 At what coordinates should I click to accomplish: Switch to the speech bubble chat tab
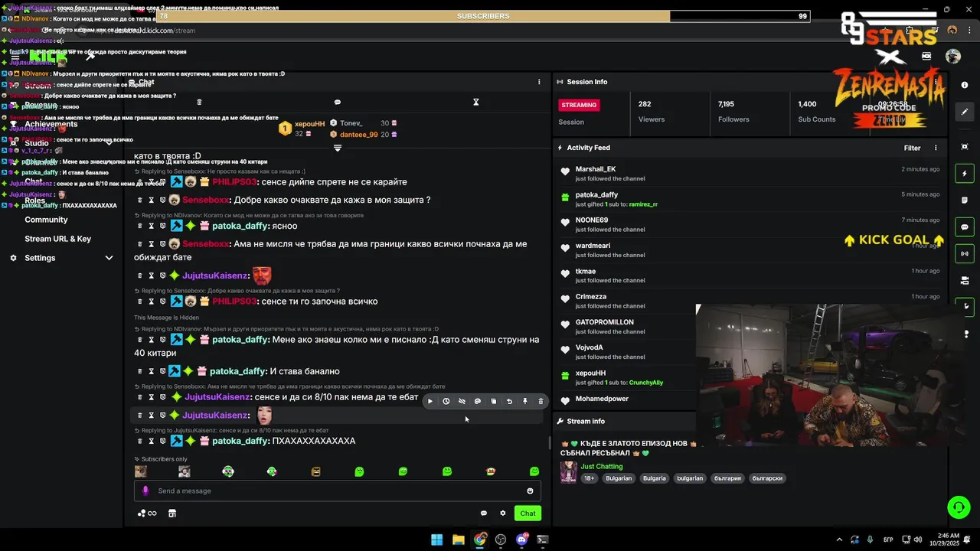click(x=338, y=102)
